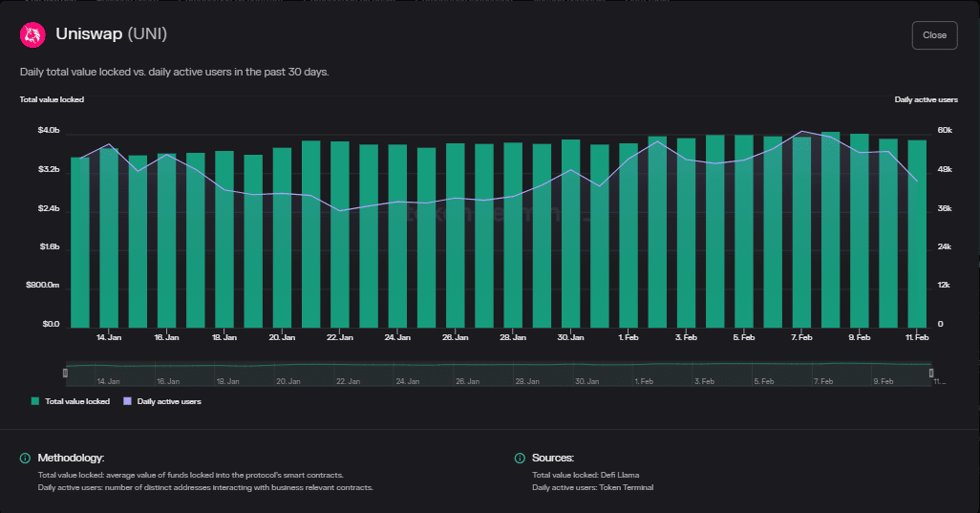Click the info icon beside Sources

(x=520, y=458)
